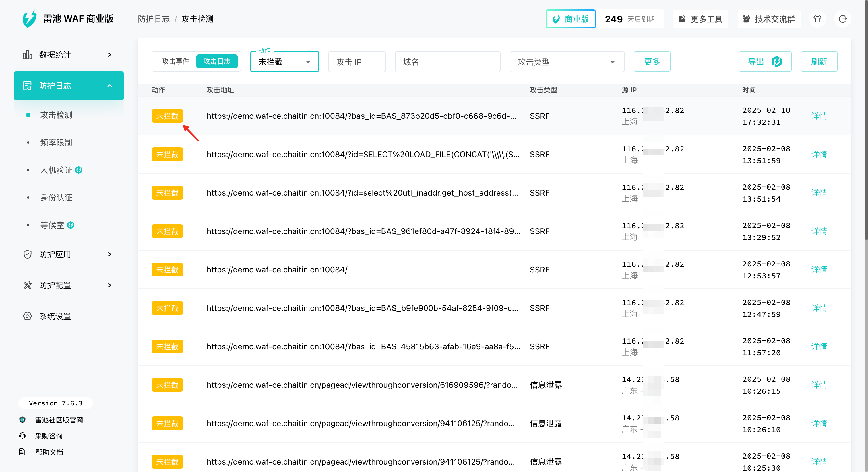Viewport: 868px width, 472px height.
Task: Open 等候室 in sidebar
Action: [x=52, y=225]
